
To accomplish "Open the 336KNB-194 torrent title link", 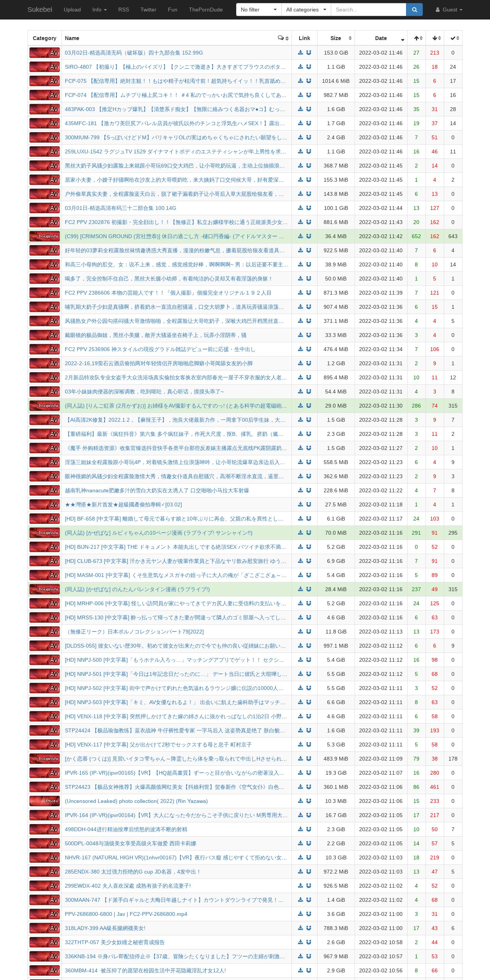I will (x=175, y=956).
